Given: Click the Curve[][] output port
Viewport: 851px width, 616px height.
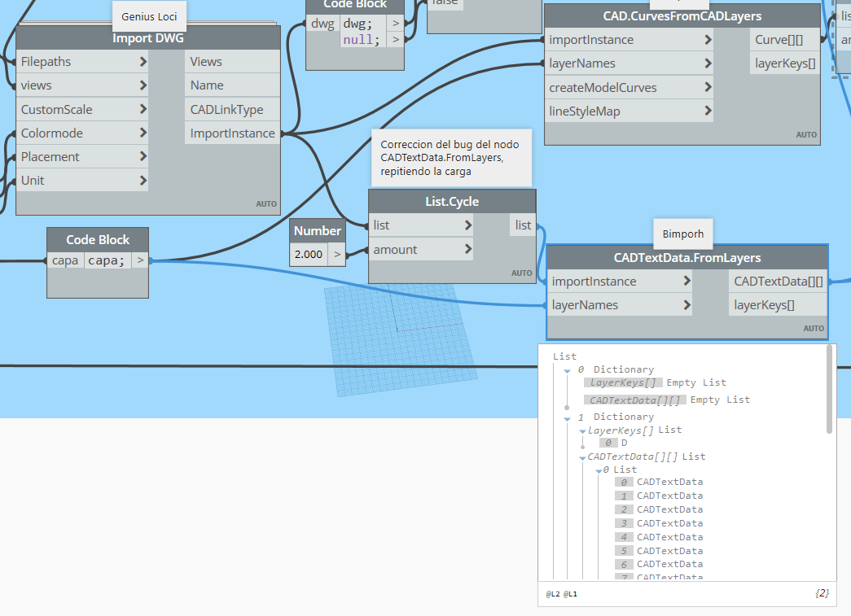Looking at the screenshot, I should tap(785, 40).
